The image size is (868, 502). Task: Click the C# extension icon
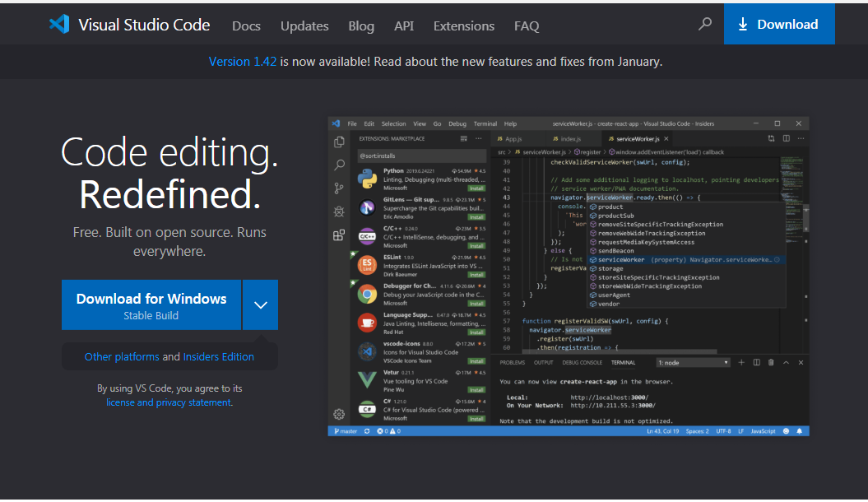tap(367, 409)
